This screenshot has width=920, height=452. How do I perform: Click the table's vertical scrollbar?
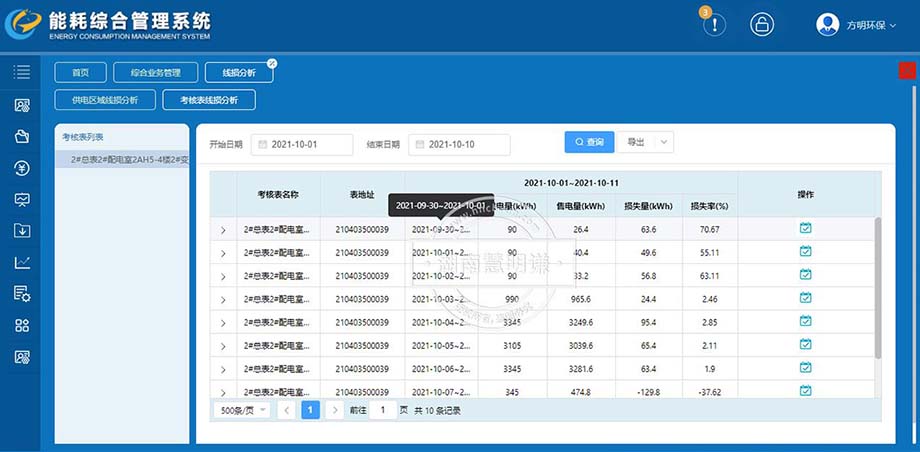(877, 288)
